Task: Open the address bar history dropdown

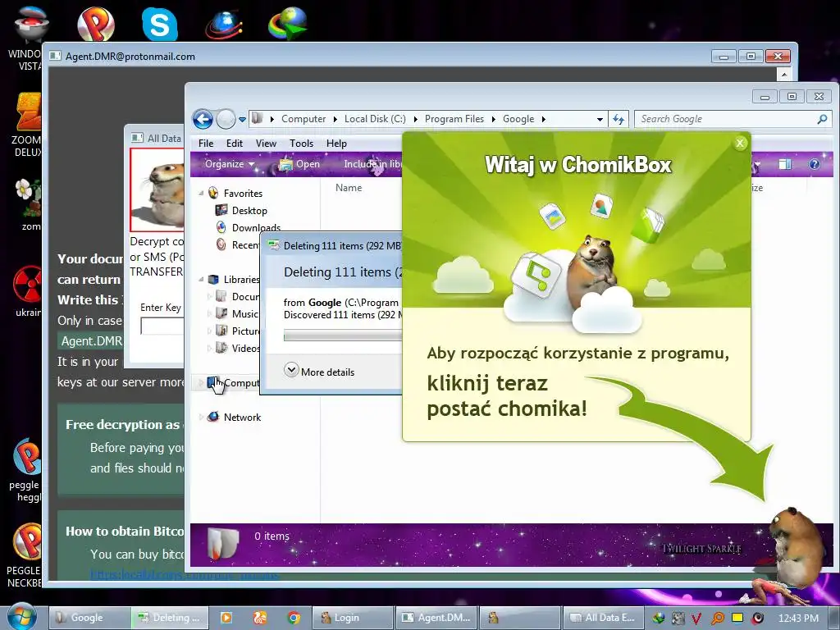Action: point(600,120)
